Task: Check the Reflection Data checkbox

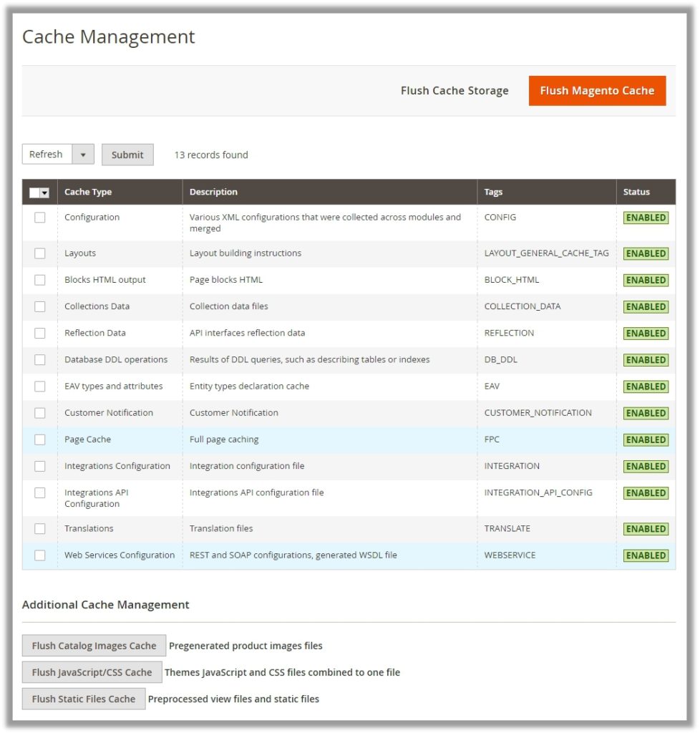Action: point(40,333)
